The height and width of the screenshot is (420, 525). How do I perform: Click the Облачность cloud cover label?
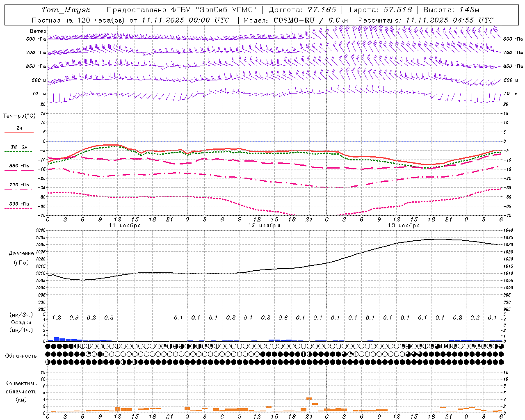click(x=21, y=356)
